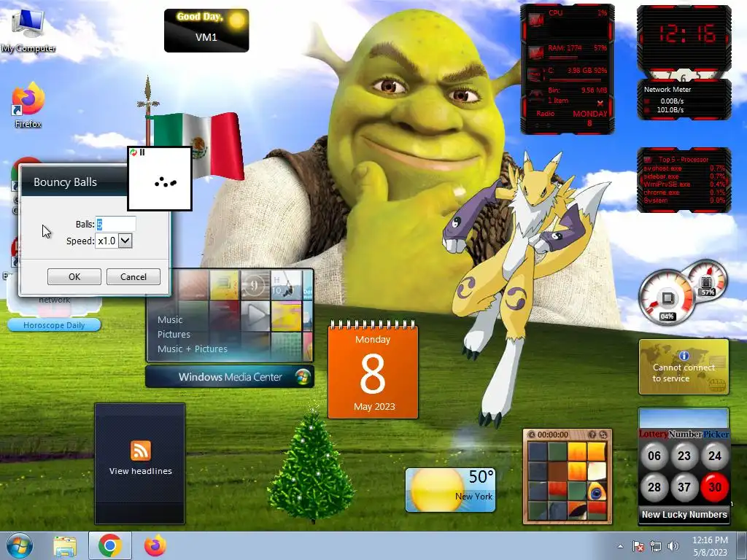
Task: Open the Firefox desktop shortcut
Action: click(28, 106)
